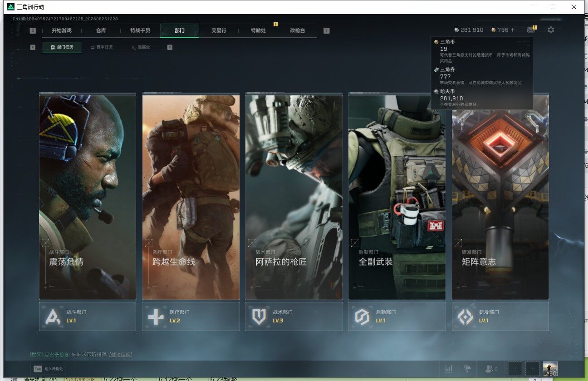
Task: Go to the 交易行 tab
Action: point(219,30)
